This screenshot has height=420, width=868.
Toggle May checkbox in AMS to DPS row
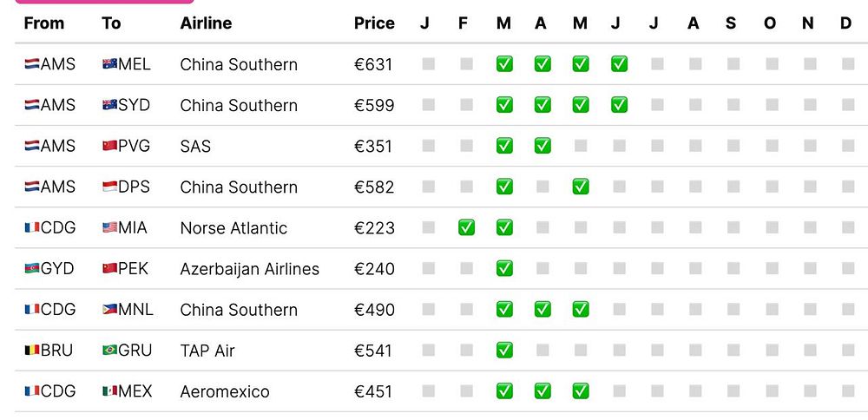[x=581, y=187]
